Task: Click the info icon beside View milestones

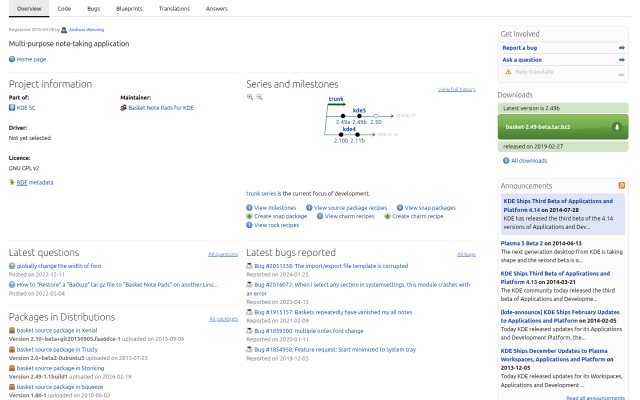Action: (x=249, y=208)
